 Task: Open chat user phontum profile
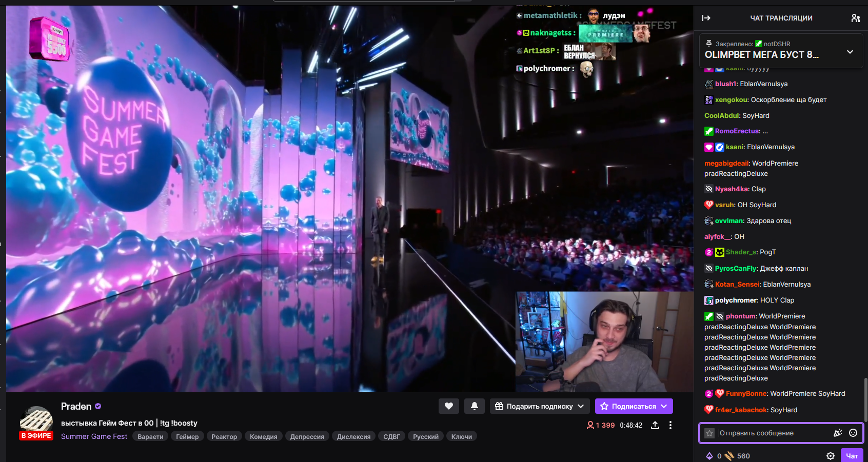tap(740, 316)
